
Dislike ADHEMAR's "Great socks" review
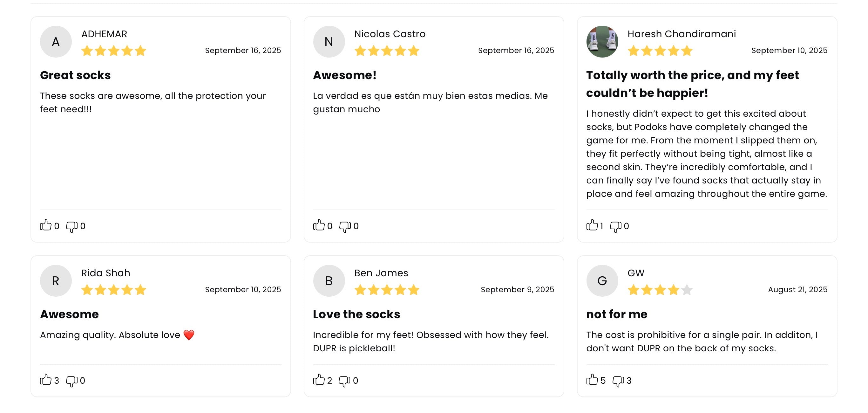(x=71, y=227)
